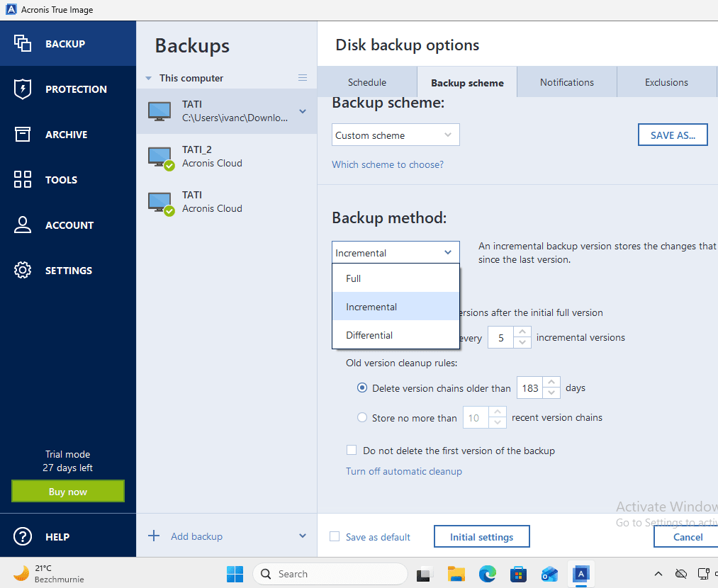Open Add backup dropdown arrow
Screen dimensions: 718x588
pos(303,536)
